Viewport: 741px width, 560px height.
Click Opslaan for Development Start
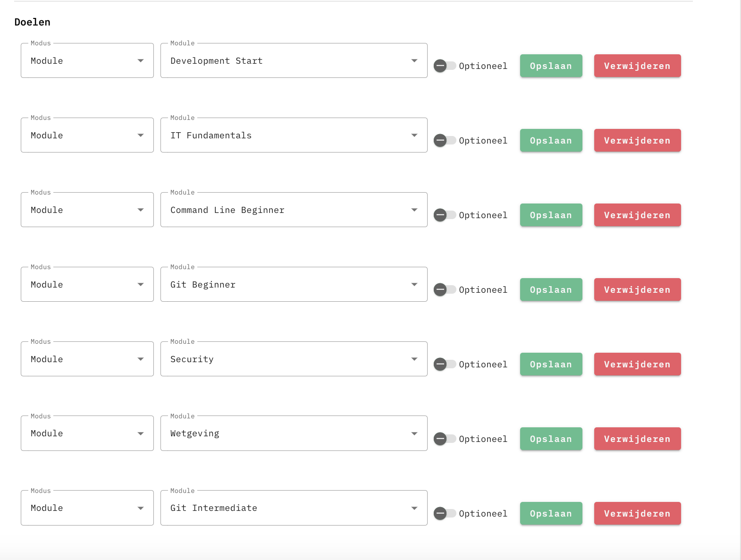tap(551, 66)
